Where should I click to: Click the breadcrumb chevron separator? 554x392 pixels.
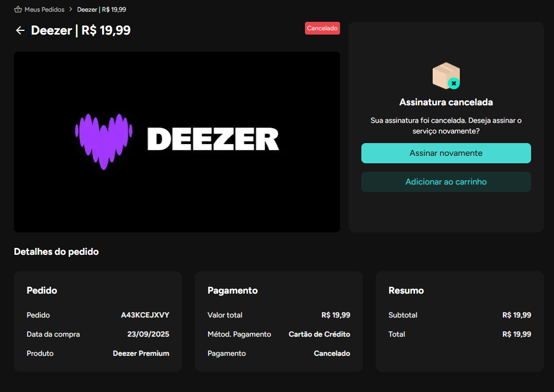[71, 10]
